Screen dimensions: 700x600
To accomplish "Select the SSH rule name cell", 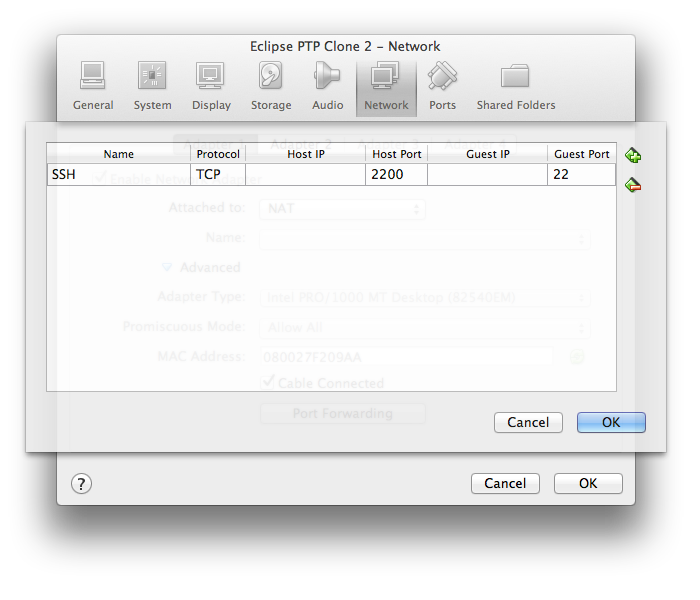I will click(118, 175).
